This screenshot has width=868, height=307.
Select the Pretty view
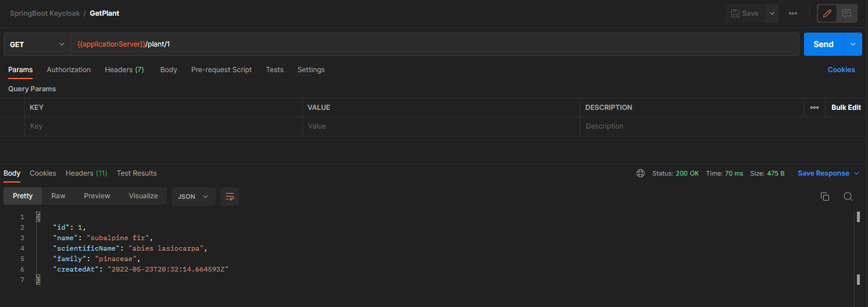tap(23, 196)
